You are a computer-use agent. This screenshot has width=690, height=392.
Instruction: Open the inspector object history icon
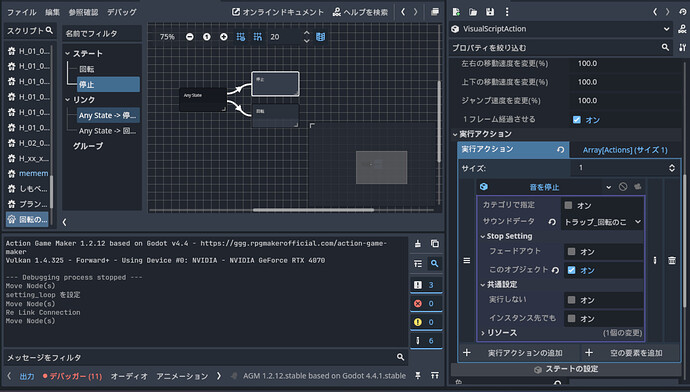[x=683, y=12]
